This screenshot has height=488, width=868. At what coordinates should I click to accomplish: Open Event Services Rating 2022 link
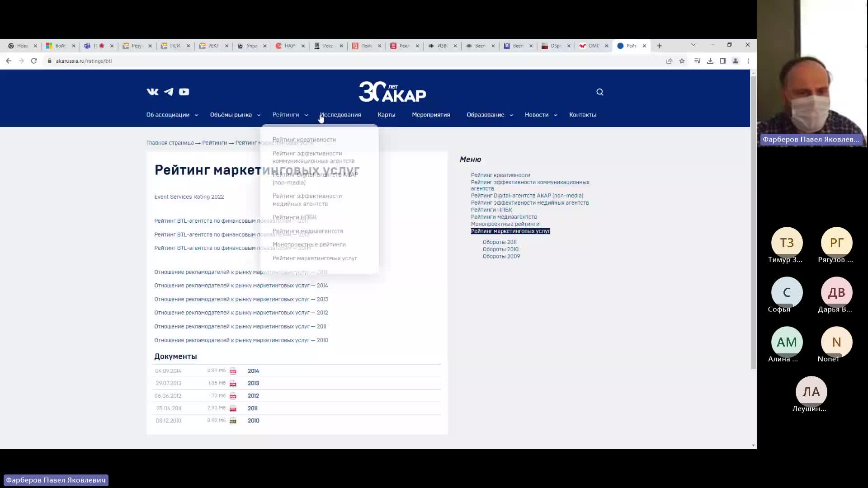(189, 197)
